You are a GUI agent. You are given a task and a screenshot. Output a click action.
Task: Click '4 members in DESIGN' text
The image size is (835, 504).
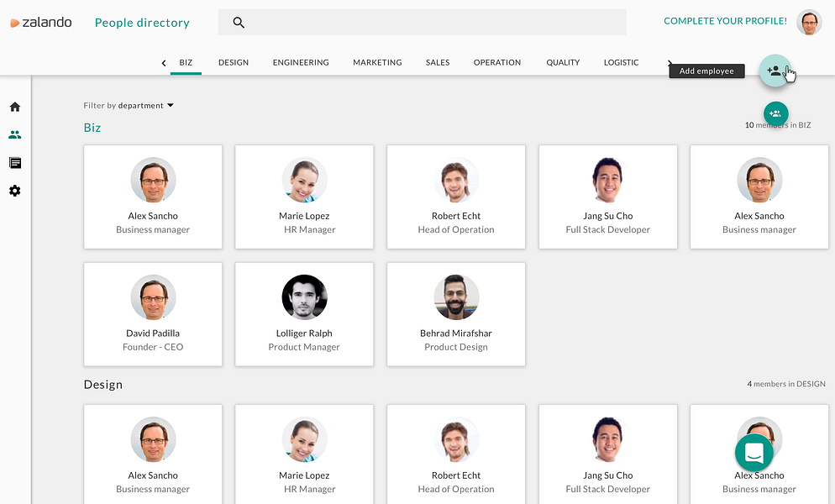[786, 384]
